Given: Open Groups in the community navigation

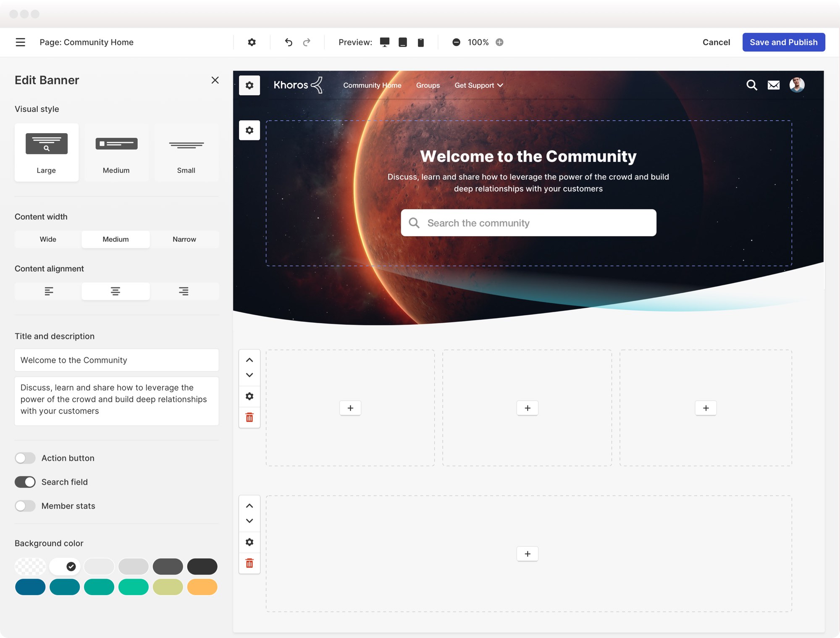Looking at the screenshot, I should coord(428,85).
